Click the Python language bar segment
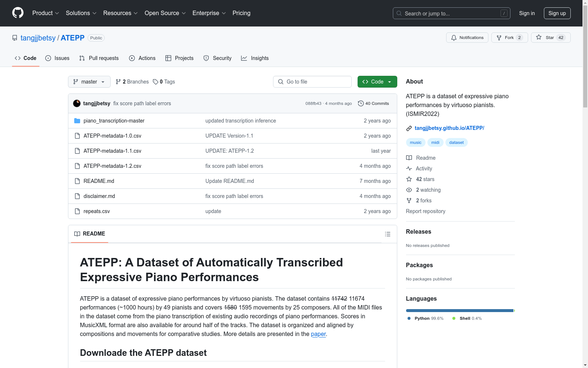This screenshot has width=588, height=368. point(459,311)
